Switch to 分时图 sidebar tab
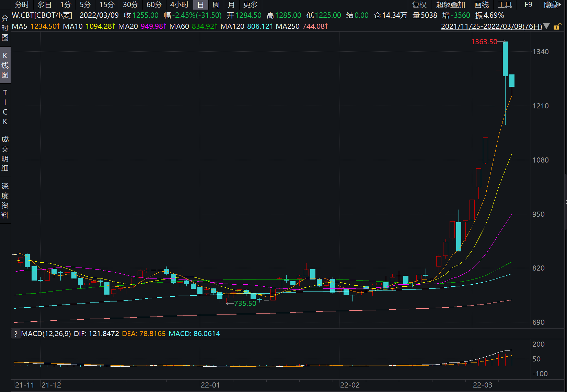This screenshot has height=392, width=567. coord(5,28)
